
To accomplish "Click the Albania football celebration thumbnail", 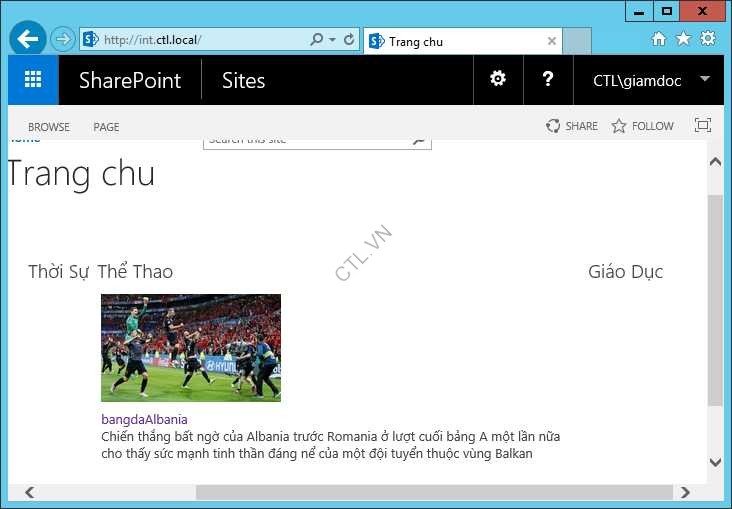I will pos(191,348).
